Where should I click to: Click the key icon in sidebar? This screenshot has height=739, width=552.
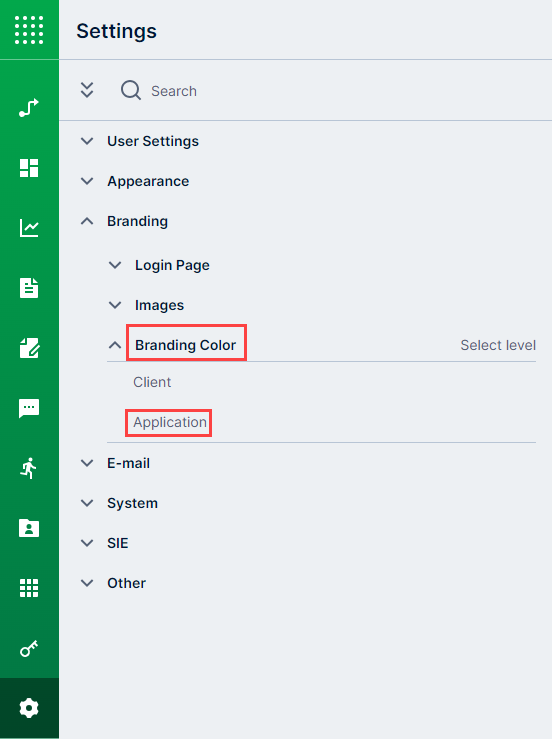pos(29,649)
